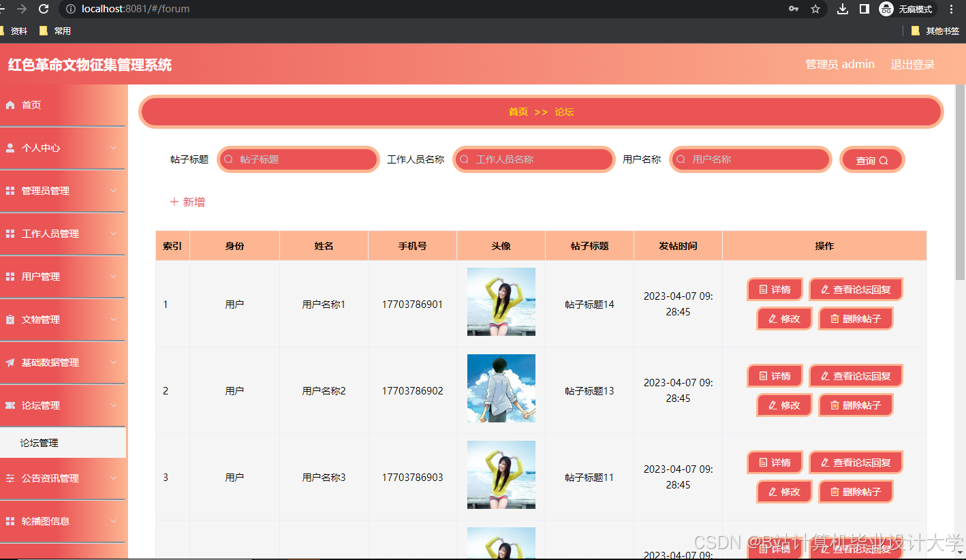Open the incognito mode indicator
966x560 pixels.
point(907,9)
